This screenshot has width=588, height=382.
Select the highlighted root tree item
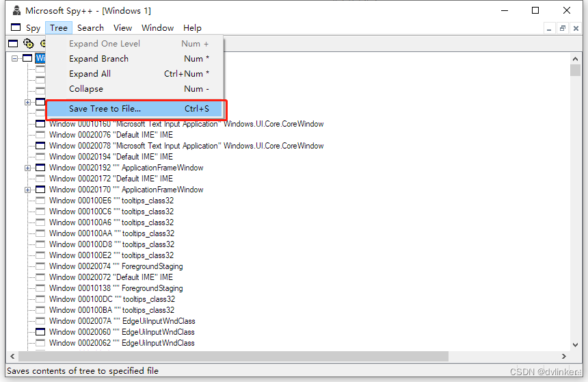[x=40, y=58]
